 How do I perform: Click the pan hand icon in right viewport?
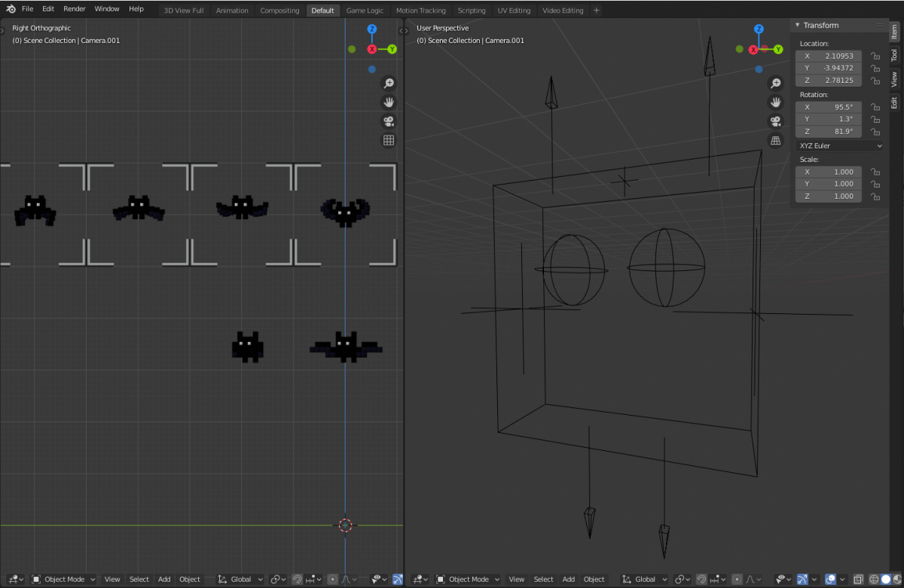click(775, 102)
